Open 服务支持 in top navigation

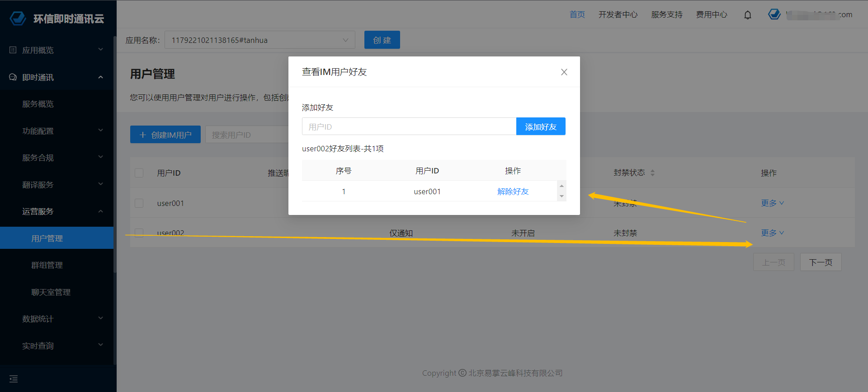(x=667, y=15)
